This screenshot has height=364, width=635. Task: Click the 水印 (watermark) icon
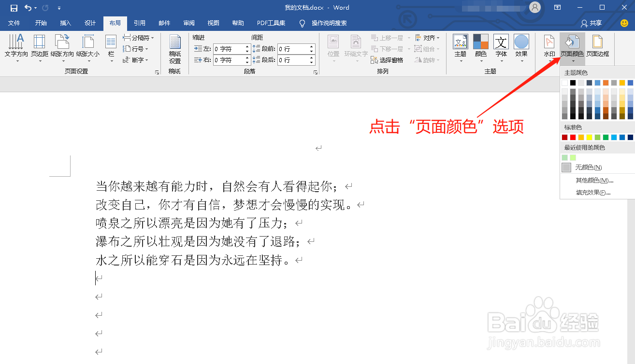[x=548, y=46]
